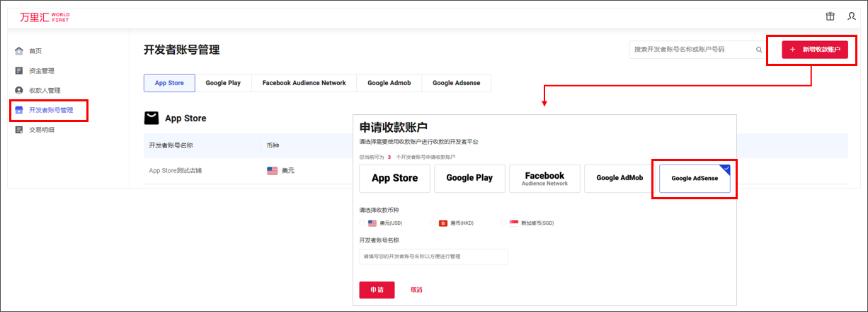The image size is (868, 312).
Task: Click the US flag in 币种 column
Action: [272, 170]
